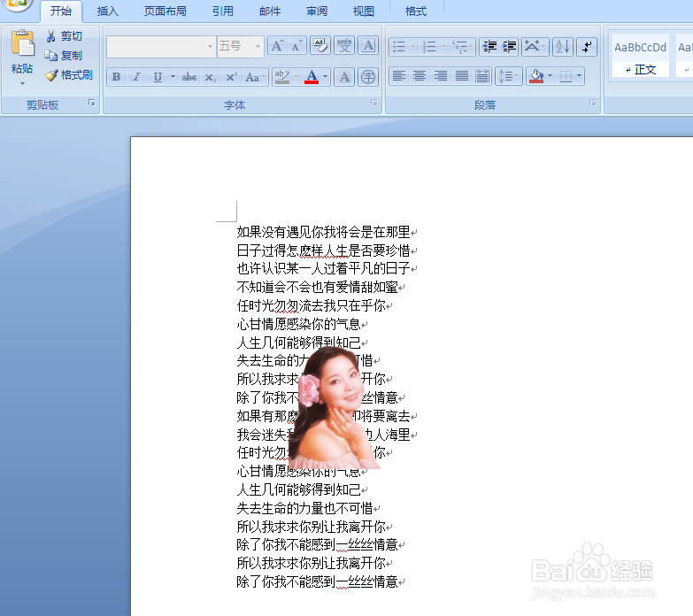Click line 如果没有遇见你我将会是在那里
This screenshot has height=616, width=693.
point(324,232)
